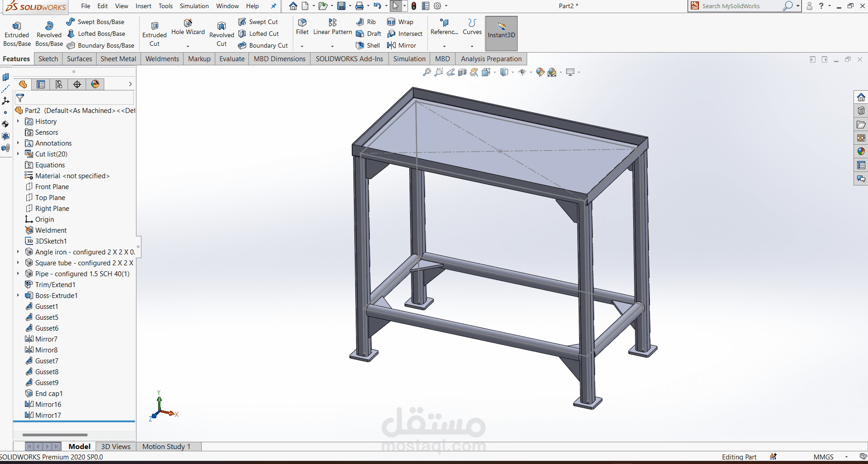Open the Tools menu
Image resolution: width=868 pixels, height=464 pixels.
pyautogui.click(x=165, y=6)
